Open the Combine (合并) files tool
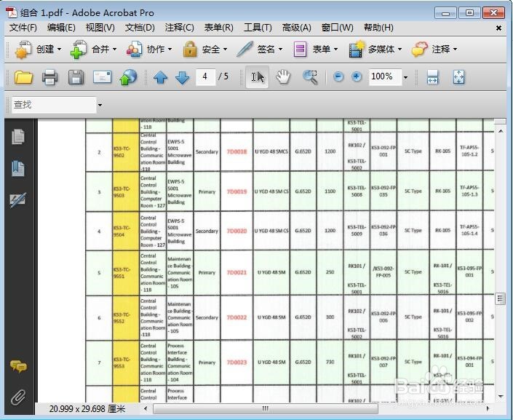 click(x=90, y=49)
